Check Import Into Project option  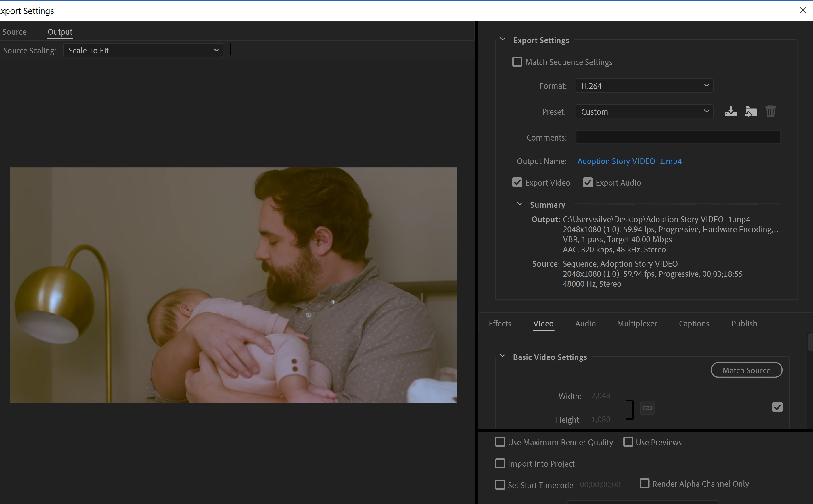[500, 464]
